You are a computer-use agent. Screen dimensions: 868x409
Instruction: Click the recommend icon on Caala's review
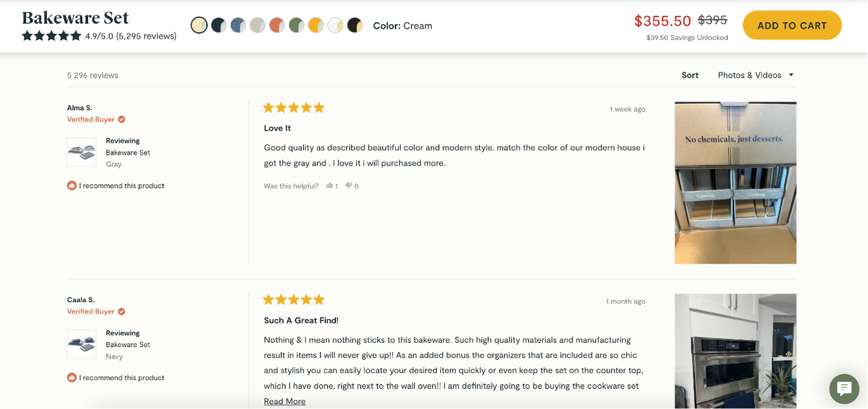71,378
